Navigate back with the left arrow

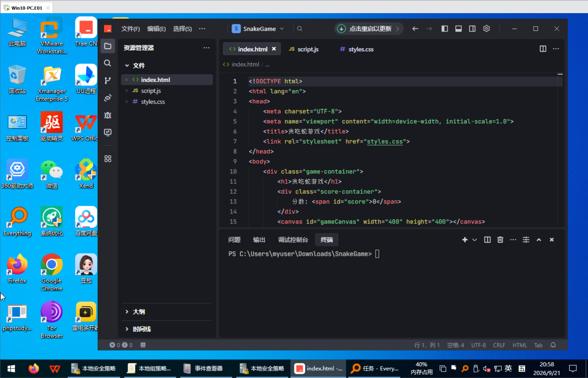coord(415,29)
